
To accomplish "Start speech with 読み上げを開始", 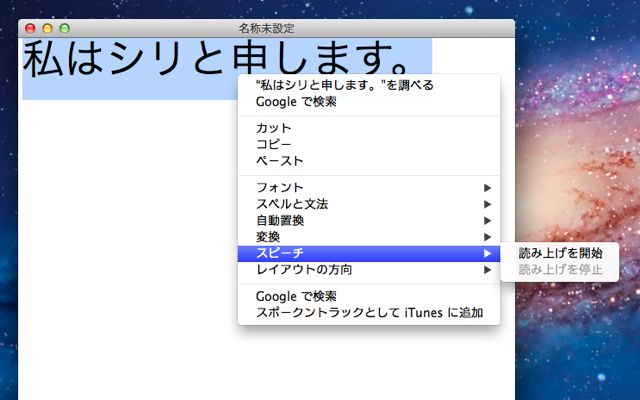I will (x=560, y=253).
